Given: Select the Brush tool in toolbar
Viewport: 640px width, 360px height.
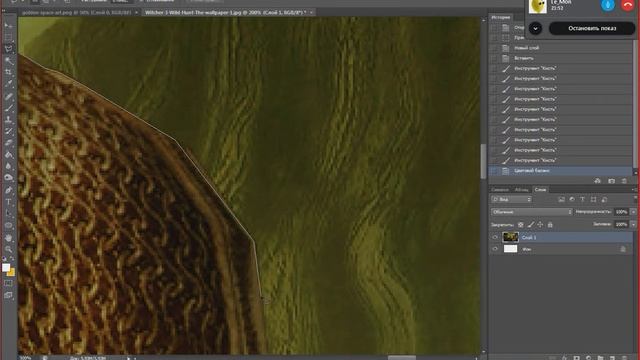Looking at the screenshot, I should (x=8, y=108).
